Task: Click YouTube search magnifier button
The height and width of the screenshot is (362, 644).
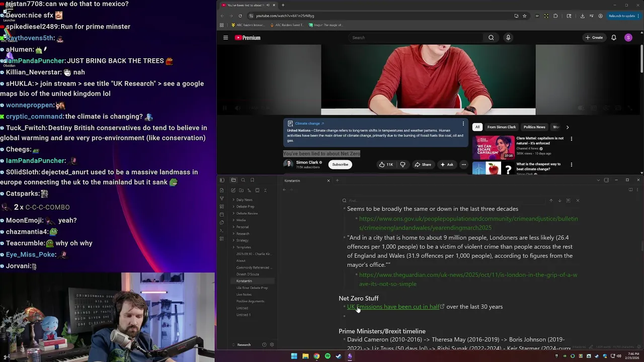Action: pos(491,38)
